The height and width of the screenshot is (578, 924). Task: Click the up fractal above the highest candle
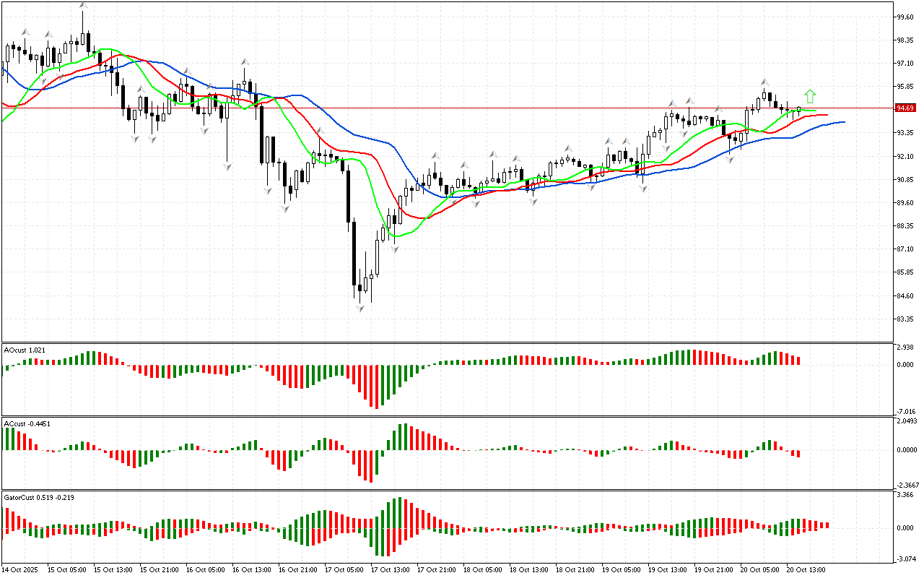83,7
